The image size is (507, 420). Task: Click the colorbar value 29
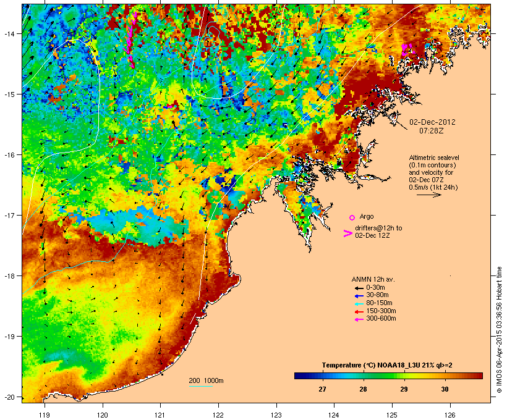point(404,389)
